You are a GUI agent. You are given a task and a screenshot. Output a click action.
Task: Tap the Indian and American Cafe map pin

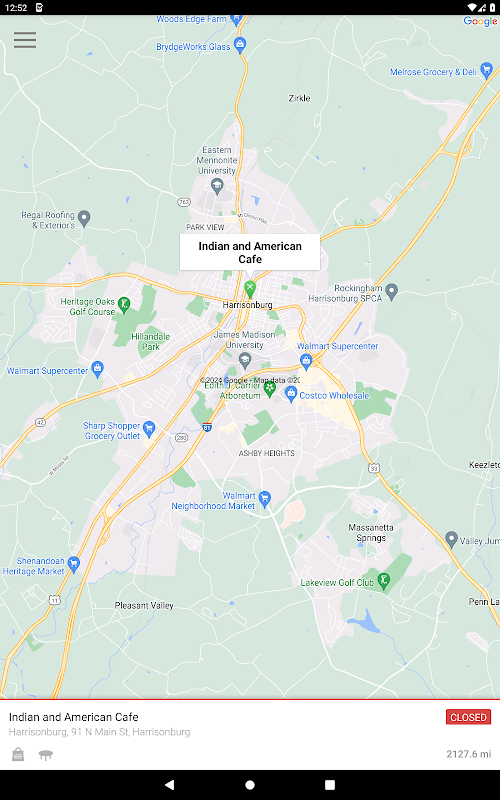pyautogui.click(x=249, y=289)
